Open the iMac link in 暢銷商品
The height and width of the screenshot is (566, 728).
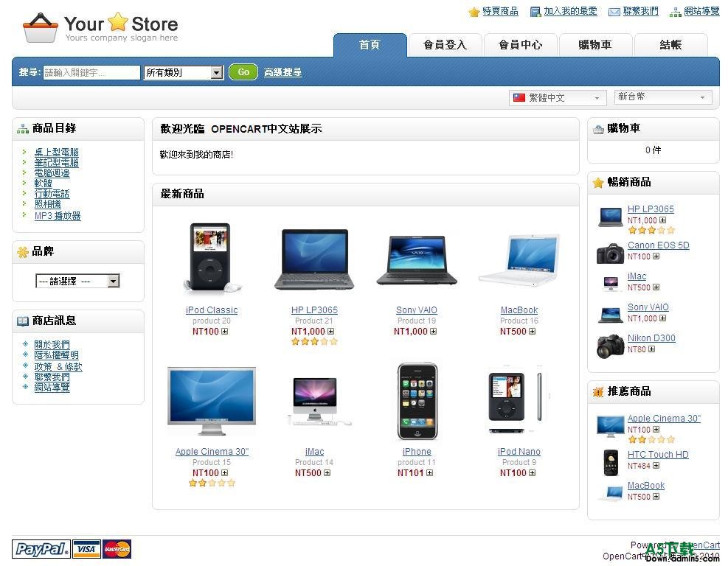coord(637,276)
